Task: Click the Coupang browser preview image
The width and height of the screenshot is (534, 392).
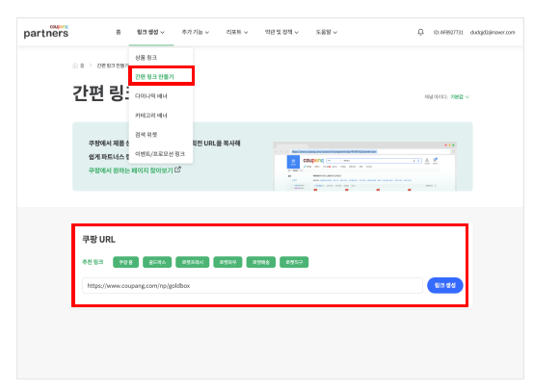Action: tap(364, 166)
